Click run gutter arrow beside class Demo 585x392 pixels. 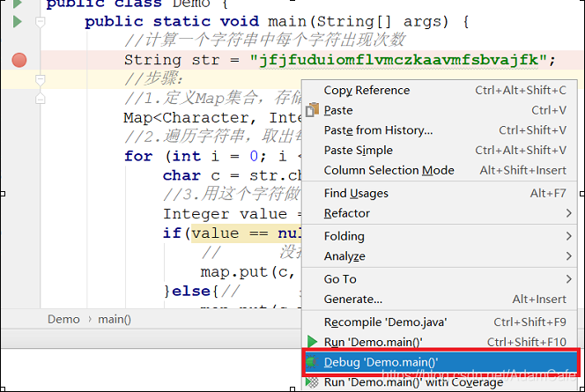(17, 3)
